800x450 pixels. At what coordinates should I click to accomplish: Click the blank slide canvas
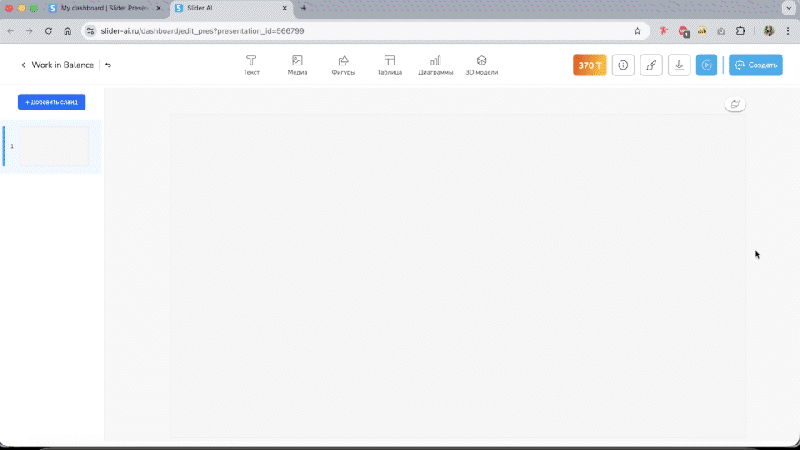pyautogui.click(x=458, y=276)
